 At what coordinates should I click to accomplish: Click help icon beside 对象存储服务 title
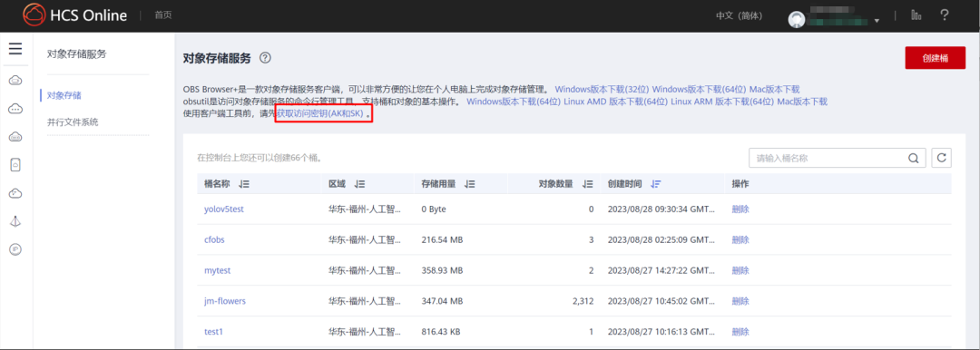(265, 58)
